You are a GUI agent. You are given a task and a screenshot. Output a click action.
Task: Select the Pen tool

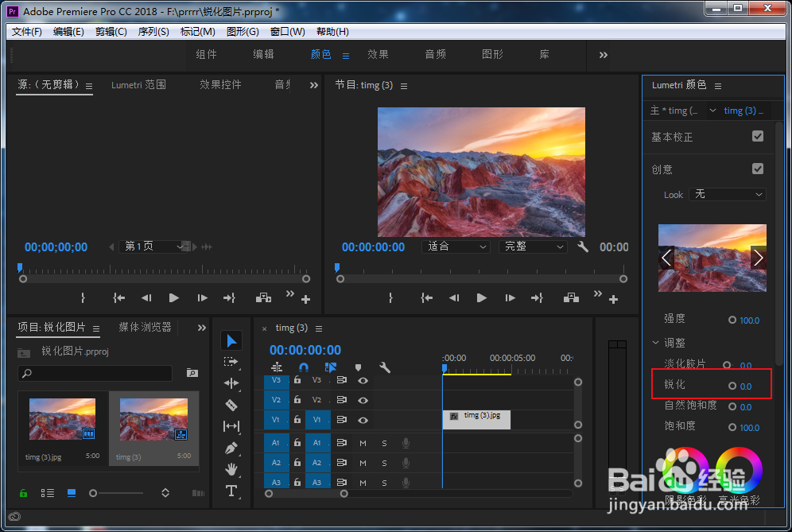pyautogui.click(x=231, y=449)
